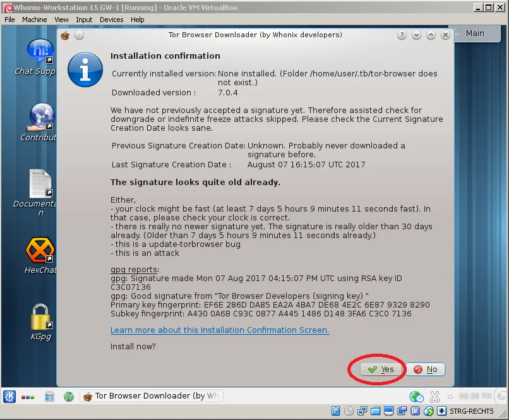
Task: Click the '- this is an attack' line
Action: click(x=145, y=253)
